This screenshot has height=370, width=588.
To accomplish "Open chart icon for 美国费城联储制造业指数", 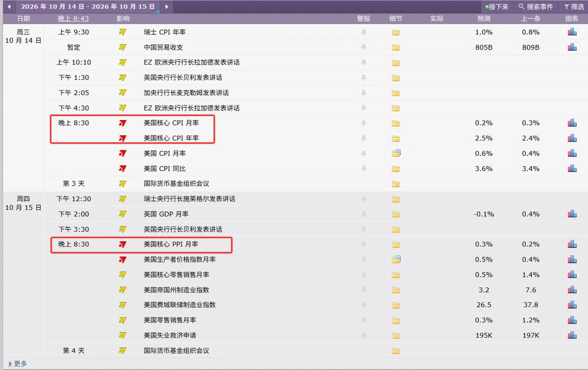I will 572,305.
